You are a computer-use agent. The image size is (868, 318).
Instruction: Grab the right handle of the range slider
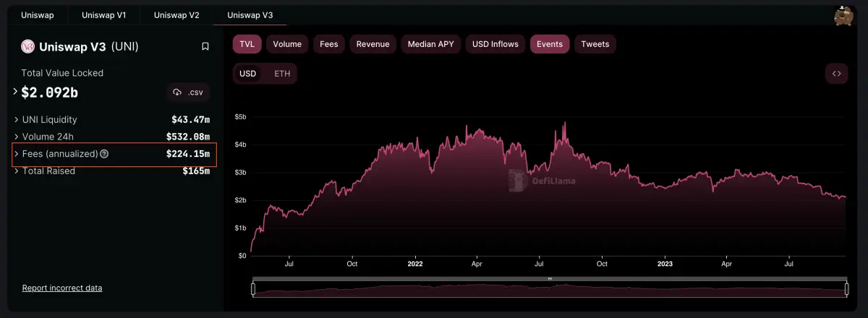pyautogui.click(x=846, y=290)
